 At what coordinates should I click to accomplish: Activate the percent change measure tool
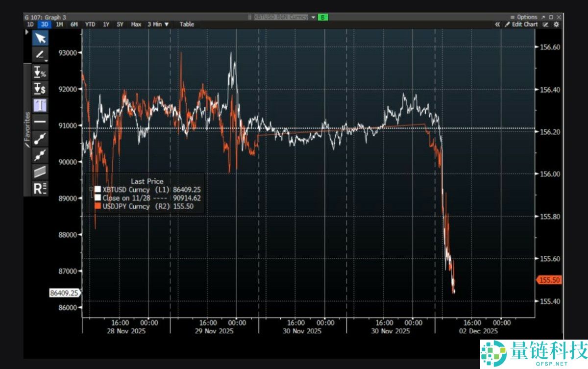(40, 72)
